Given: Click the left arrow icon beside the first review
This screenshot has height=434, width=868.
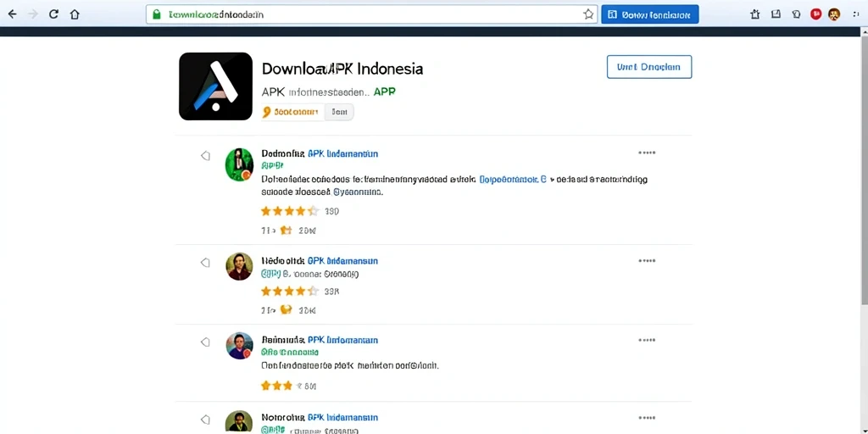Looking at the screenshot, I should tap(205, 156).
